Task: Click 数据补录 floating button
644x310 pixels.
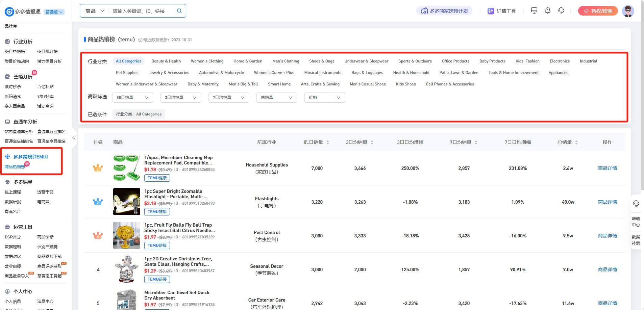Action: click(636, 240)
